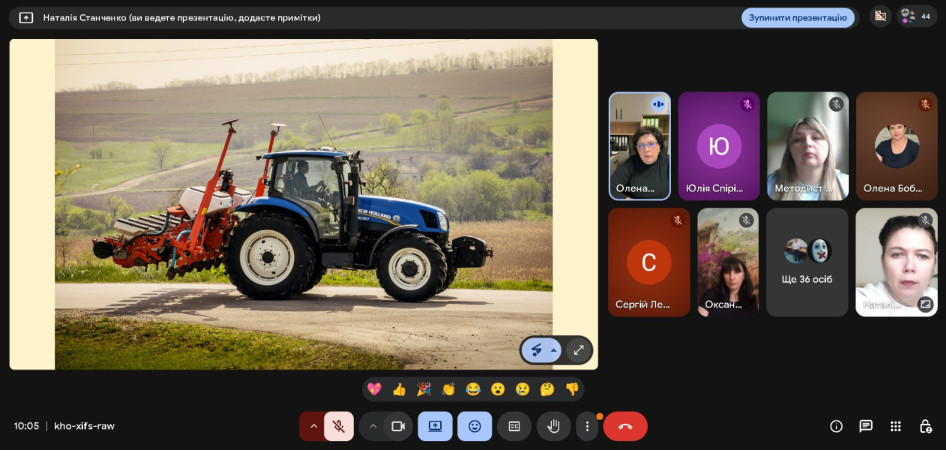The image size is (946, 450).
Task: Open more options three-dot menu
Action: tap(587, 426)
